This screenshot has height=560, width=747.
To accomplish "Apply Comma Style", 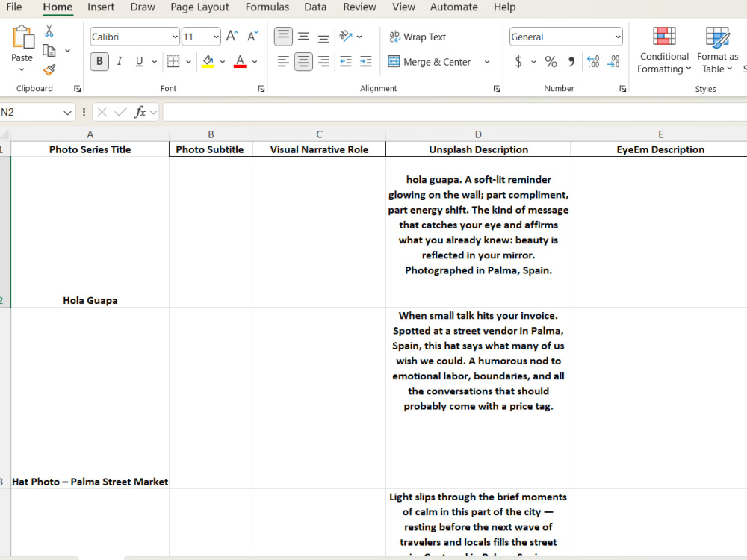I will [x=571, y=61].
